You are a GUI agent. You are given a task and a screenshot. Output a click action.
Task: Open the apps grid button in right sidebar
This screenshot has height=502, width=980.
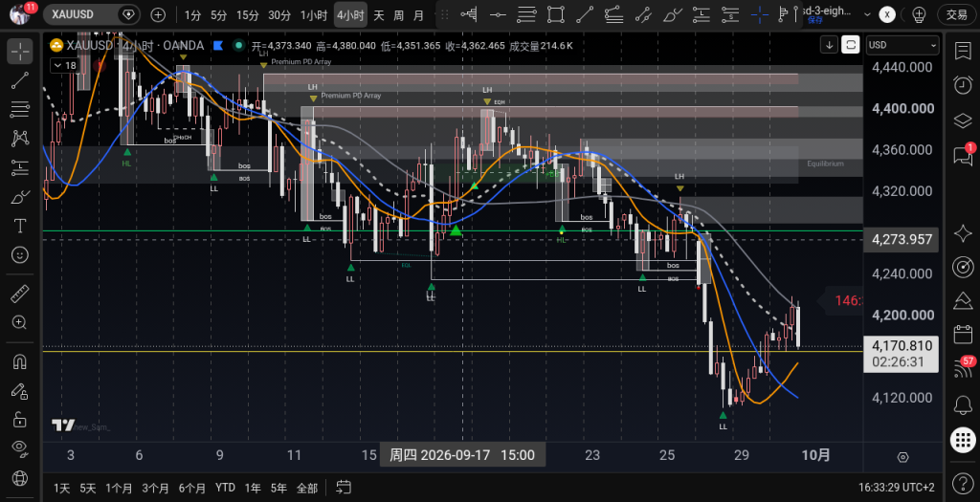point(963,440)
